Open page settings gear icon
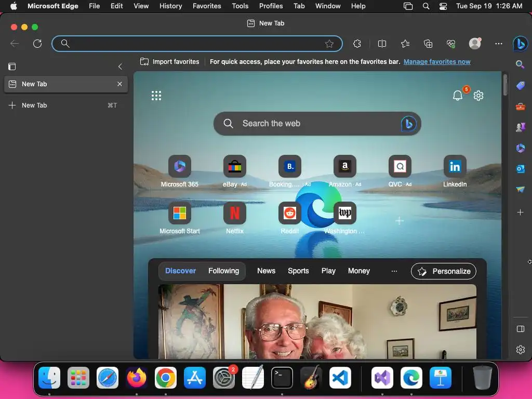 (478, 96)
